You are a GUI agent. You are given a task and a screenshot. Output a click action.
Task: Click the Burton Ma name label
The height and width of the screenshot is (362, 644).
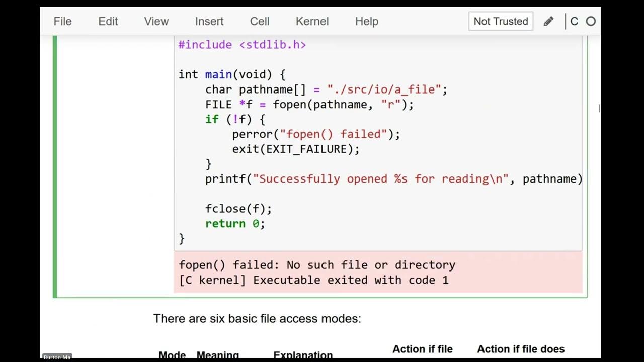tap(56, 357)
